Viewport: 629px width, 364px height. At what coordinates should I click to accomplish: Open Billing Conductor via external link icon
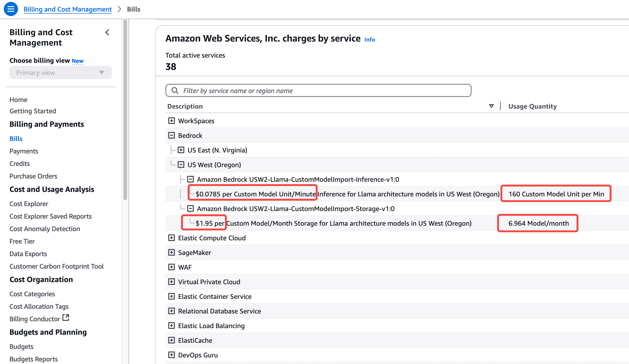click(x=65, y=318)
